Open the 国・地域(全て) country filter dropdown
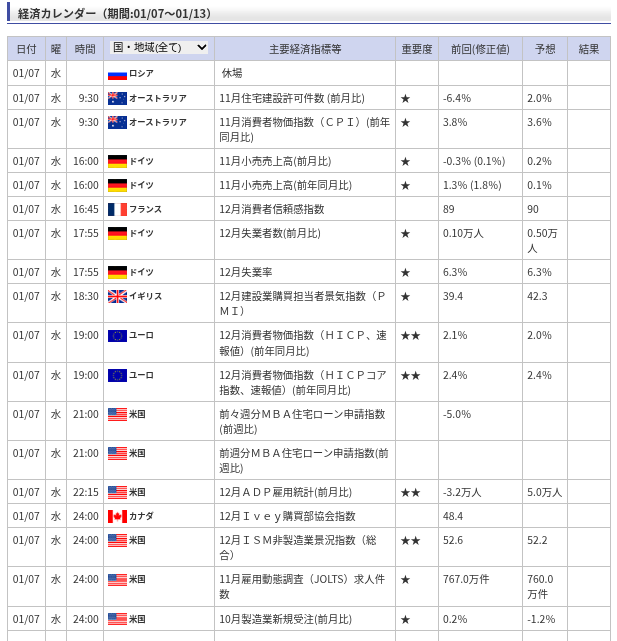This screenshot has height=641, width=617. point(159,48)
